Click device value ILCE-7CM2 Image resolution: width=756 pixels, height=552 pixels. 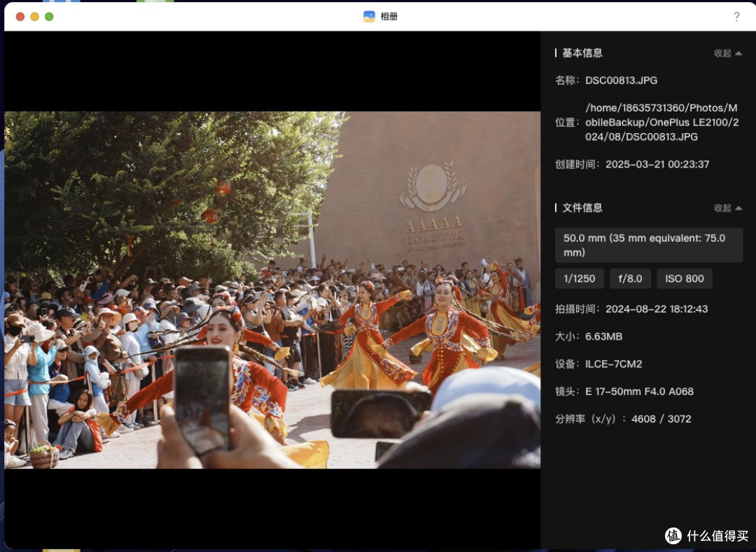pyautogui.click(x=613, y=364)
